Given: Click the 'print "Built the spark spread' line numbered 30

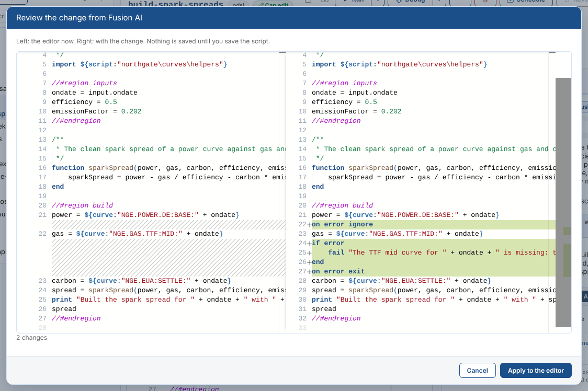Looking at the screenshot, I should tap(434, 299).
